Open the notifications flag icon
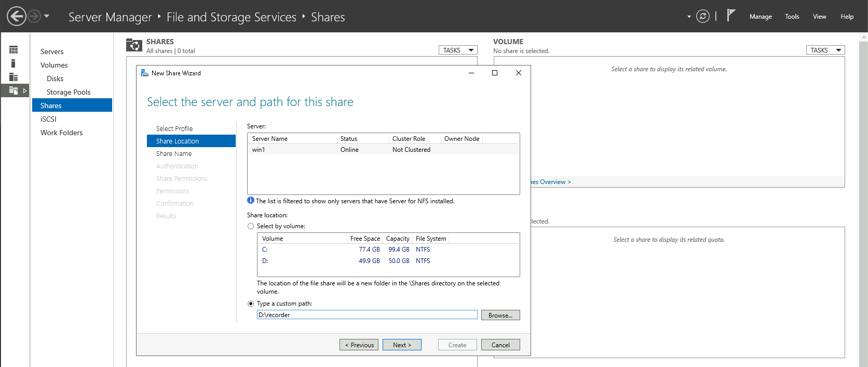 (x=731, y=16)
